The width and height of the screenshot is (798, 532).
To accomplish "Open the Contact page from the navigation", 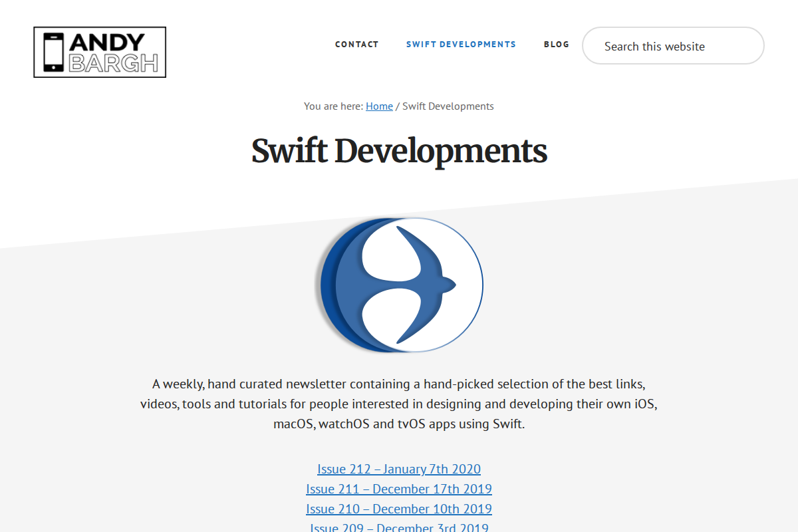I will coord(356,45).
